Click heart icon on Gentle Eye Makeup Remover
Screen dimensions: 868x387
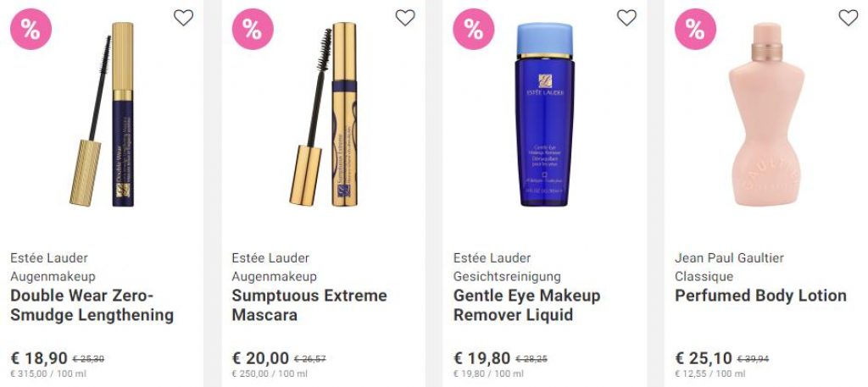[x=626, y=18]
